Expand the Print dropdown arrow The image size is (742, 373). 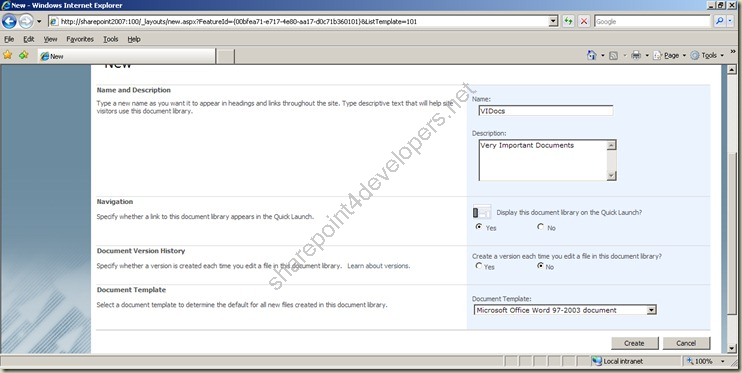pyautogui.click(x=647, y=56)
